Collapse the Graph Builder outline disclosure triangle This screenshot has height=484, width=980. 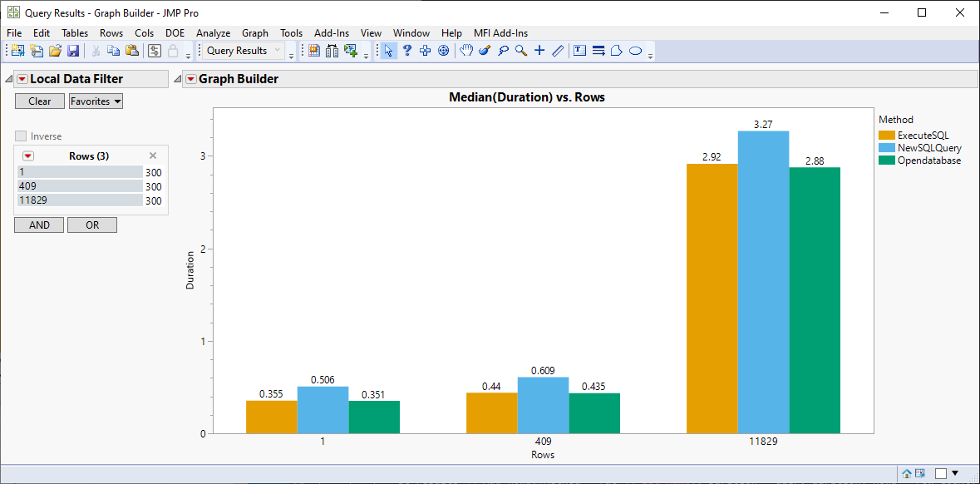tap(178, 79)
